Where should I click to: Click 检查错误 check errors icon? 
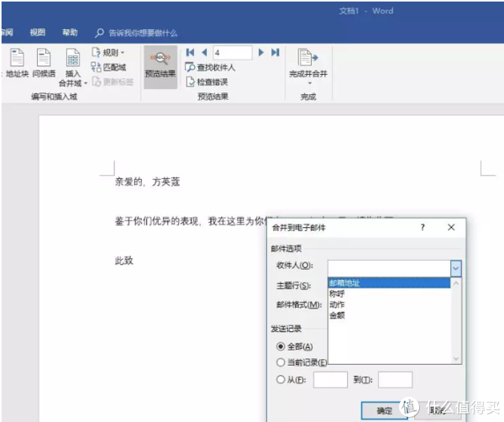pyautogui.click(x=191, y=82)
